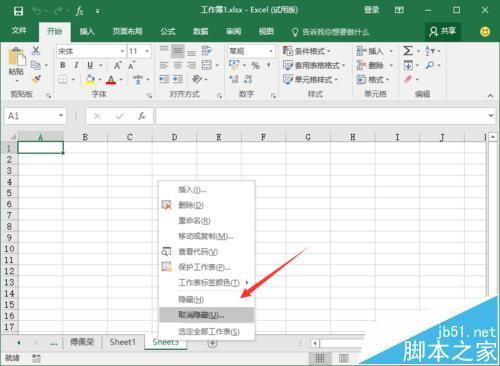Toggle Underline formatting

[90, 65]
